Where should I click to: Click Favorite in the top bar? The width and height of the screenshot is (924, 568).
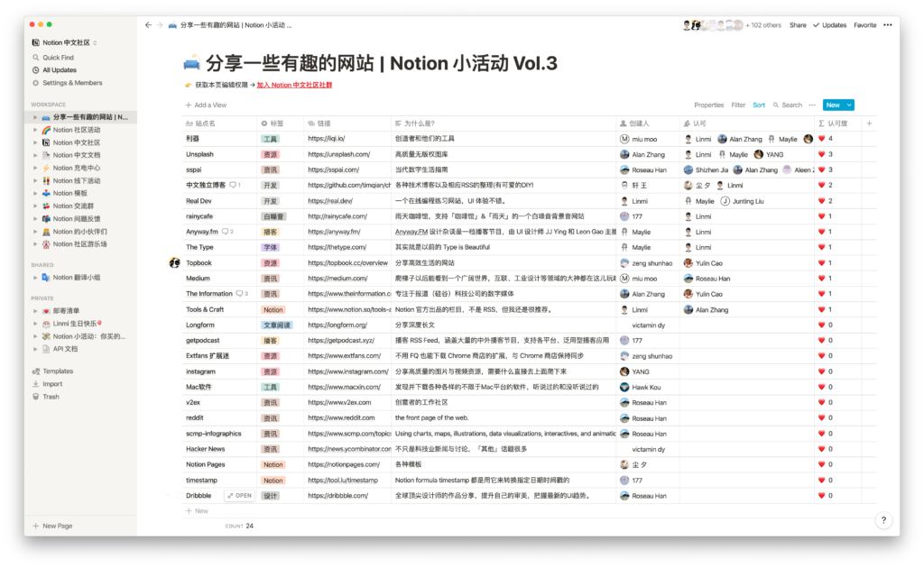(865, 24)
